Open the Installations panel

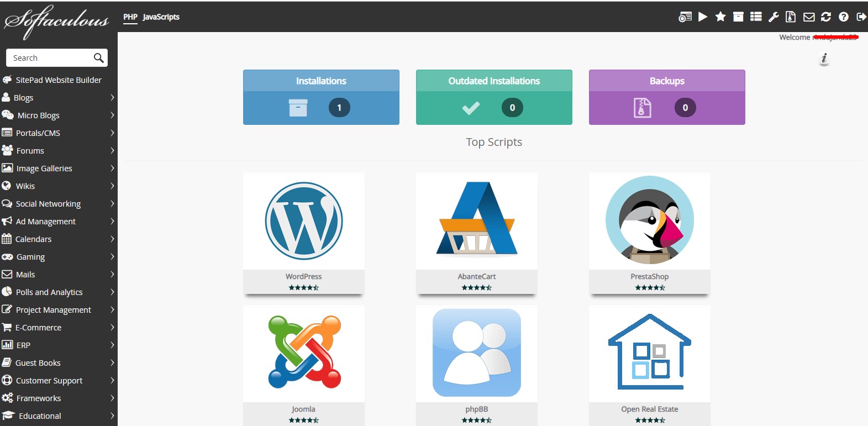(x=321, y=97)
